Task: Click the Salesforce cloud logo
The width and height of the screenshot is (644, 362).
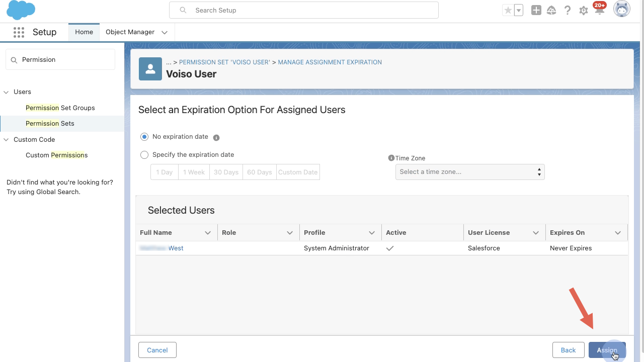Action: coord(21,10)
